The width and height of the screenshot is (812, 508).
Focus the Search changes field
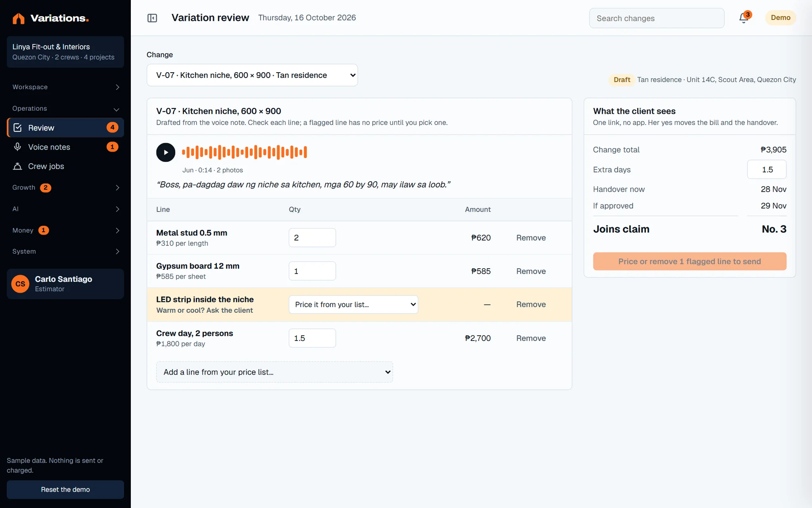tap(657, 18)
